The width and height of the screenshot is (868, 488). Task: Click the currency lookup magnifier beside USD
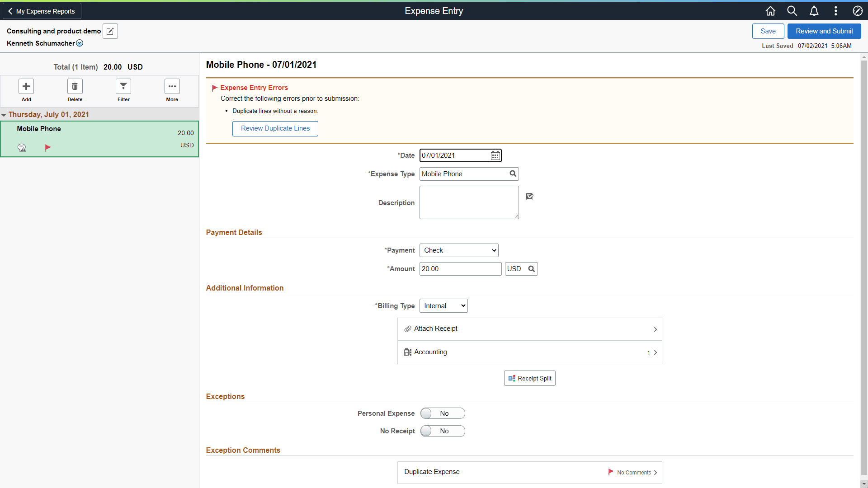[530, 268]
